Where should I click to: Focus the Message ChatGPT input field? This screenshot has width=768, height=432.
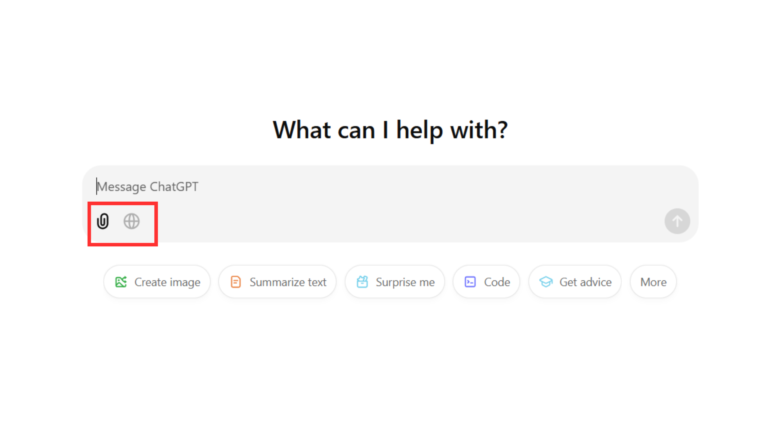coord(390,187)
